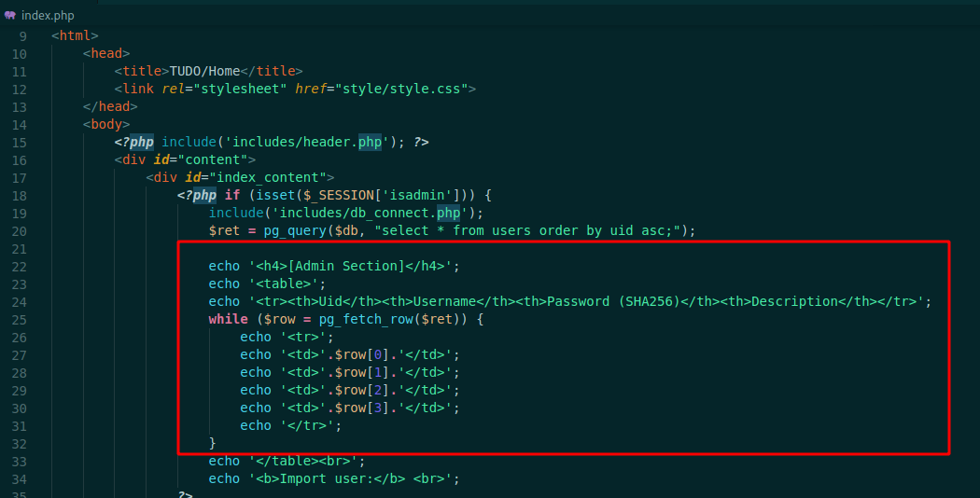Viewport: 980px width, 498px height.
Task: Click the opening <body> tag
Action: [106, 124]
